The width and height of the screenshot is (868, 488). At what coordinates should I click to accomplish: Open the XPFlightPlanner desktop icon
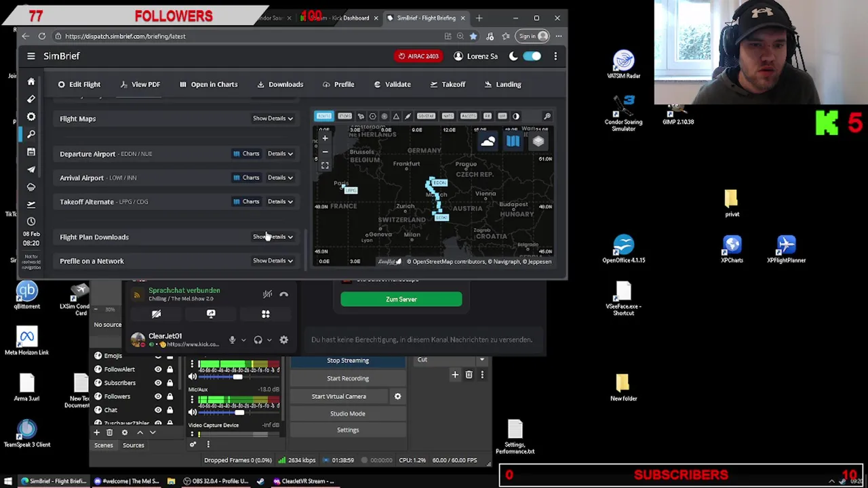tap(786, 249)
